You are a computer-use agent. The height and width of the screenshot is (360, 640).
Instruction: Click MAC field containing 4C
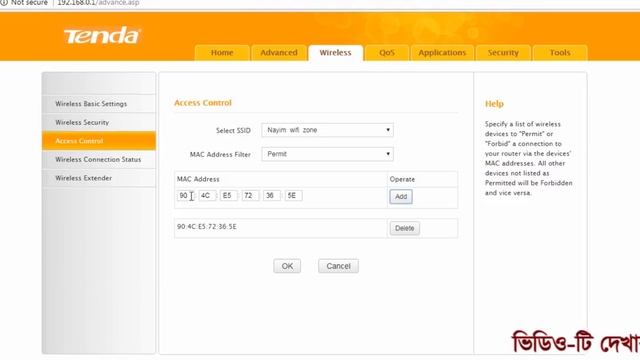pyautogui.click(x=207, y=196)
